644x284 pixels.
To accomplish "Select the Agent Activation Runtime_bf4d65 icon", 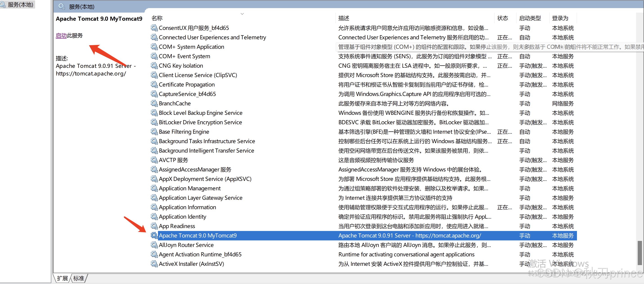I will point(154,254).
